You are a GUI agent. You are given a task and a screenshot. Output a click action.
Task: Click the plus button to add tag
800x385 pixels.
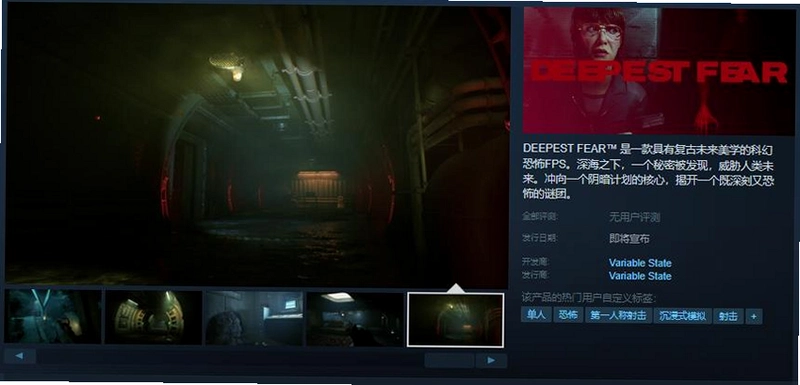754,317
